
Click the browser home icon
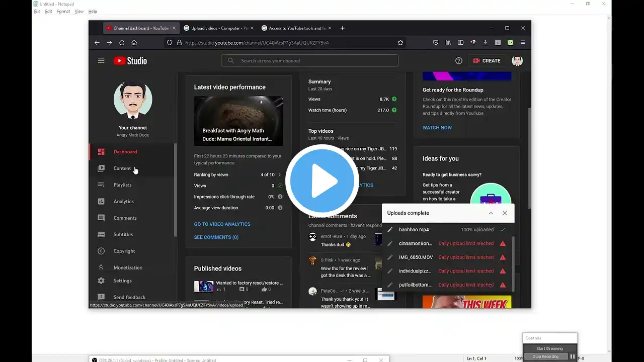134,43
